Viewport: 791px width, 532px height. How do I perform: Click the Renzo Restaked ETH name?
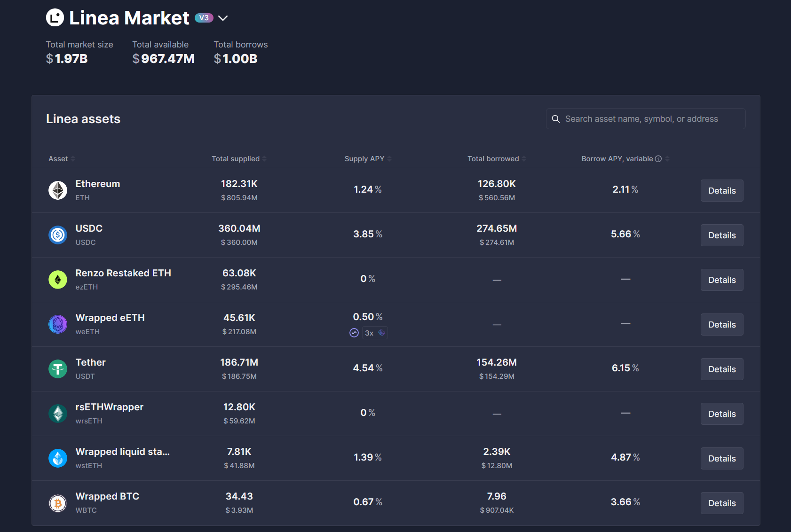[x=123, y=273]
